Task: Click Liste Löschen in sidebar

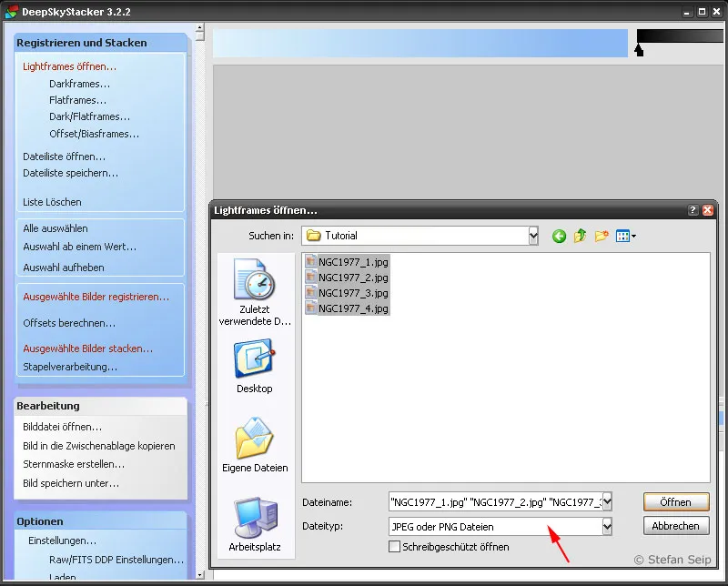Action: [52, 202]
